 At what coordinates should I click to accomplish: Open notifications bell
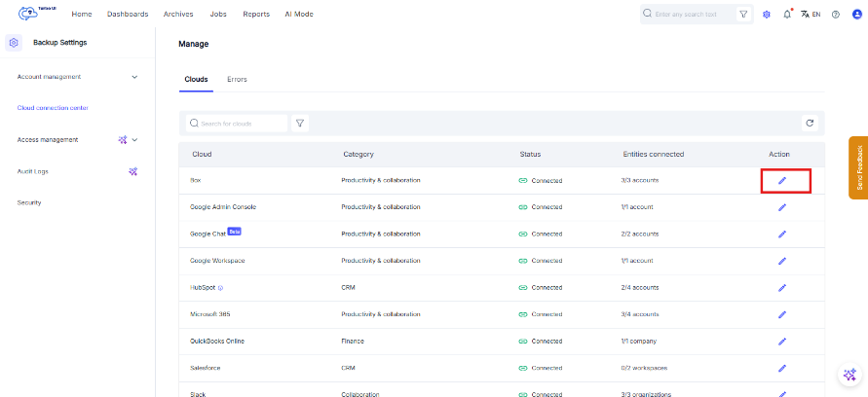point(787,14)
